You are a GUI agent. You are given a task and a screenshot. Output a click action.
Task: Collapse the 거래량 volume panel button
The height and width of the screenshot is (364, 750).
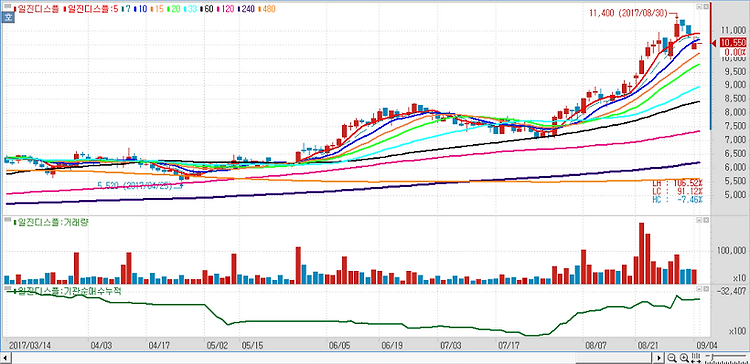click(699, 220)
